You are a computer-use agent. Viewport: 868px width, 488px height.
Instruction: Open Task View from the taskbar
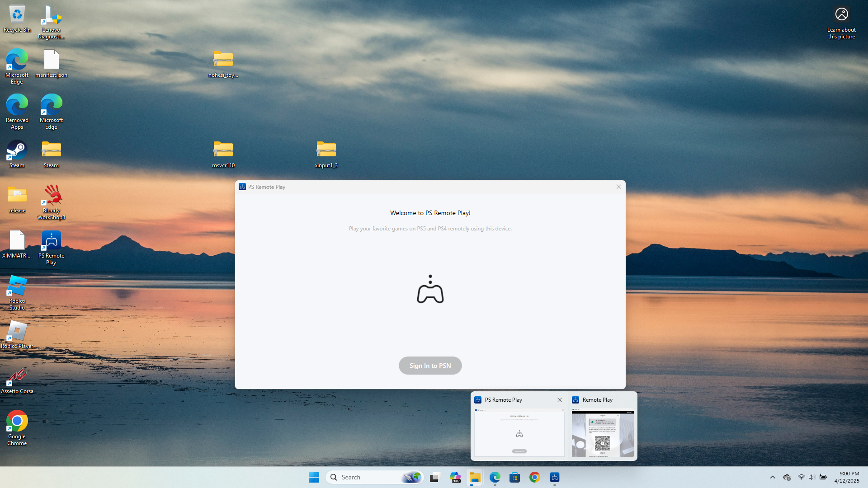point(434,477)
